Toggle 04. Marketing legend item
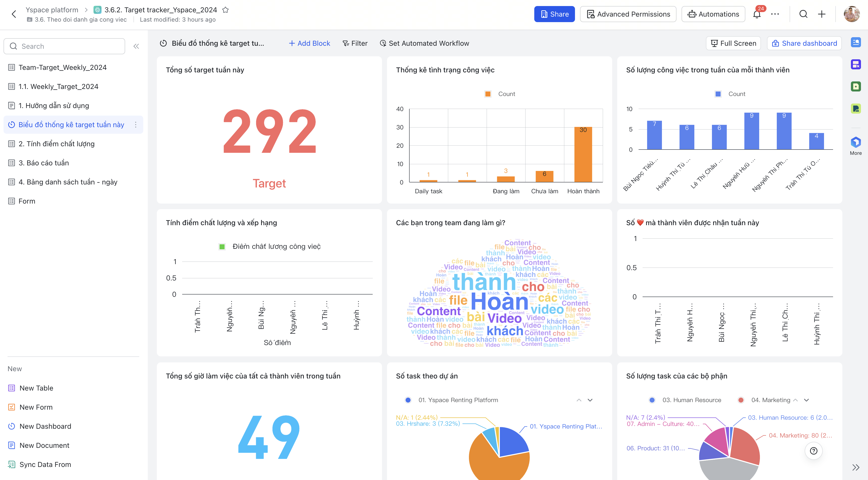The width and height of the screenshot is (868, 480). click(764, 400)
